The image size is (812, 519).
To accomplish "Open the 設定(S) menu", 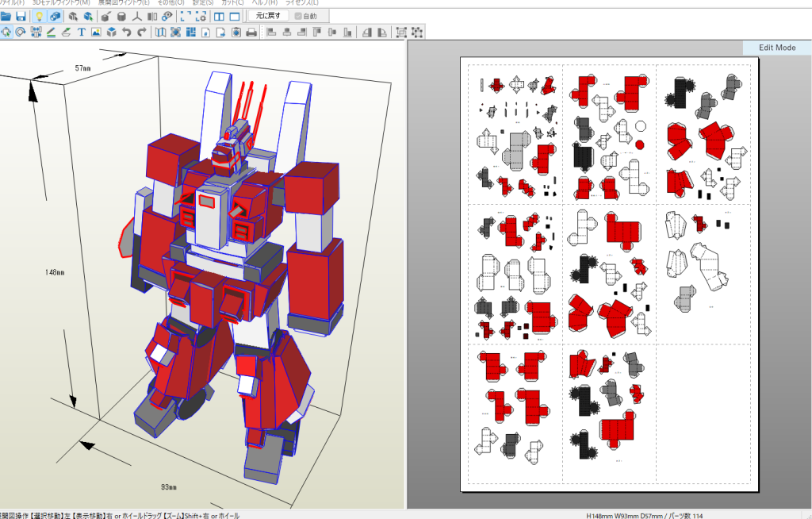I will 202,2.
